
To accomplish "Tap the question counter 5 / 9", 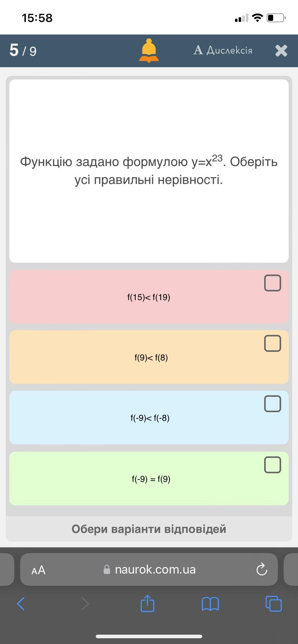I will click(x=23, y=51).
